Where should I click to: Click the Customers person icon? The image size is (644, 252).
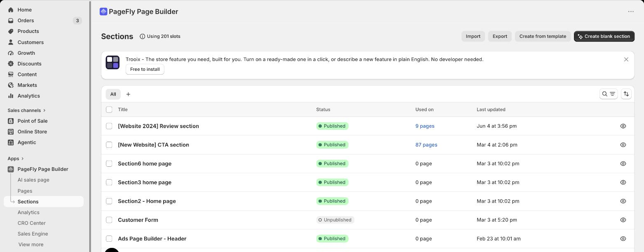[x=11, y=42]
